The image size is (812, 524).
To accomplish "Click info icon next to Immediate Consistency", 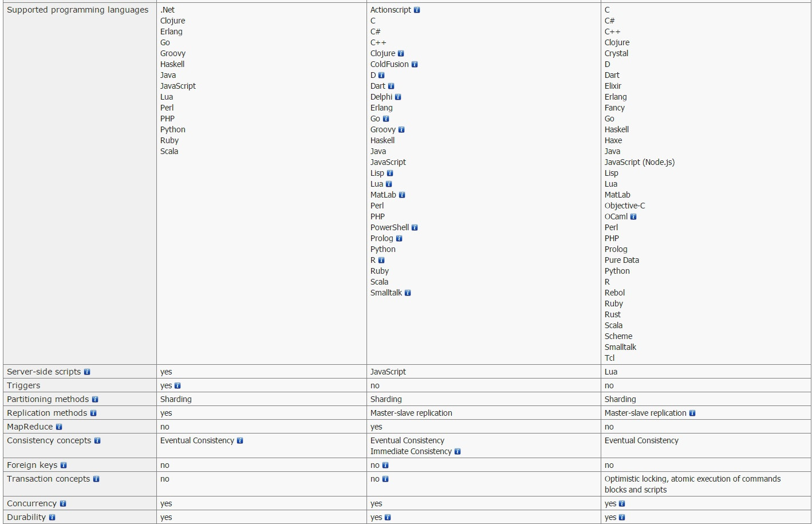I will point(458,452).
